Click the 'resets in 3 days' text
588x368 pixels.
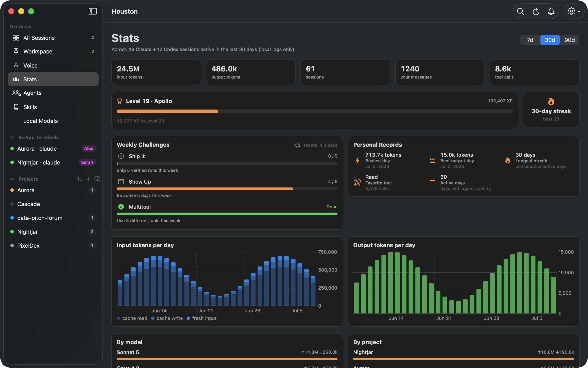pyautogui.click(x=321, y=145)
